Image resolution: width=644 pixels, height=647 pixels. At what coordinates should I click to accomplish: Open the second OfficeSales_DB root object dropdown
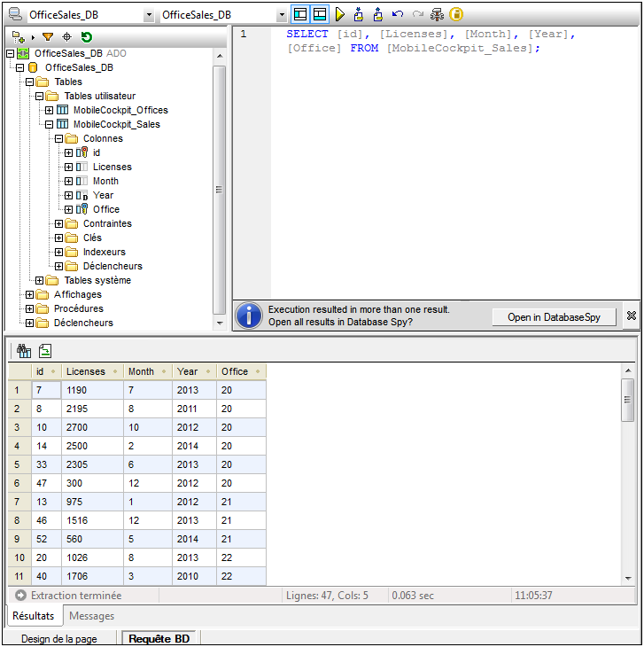point(282,15)
